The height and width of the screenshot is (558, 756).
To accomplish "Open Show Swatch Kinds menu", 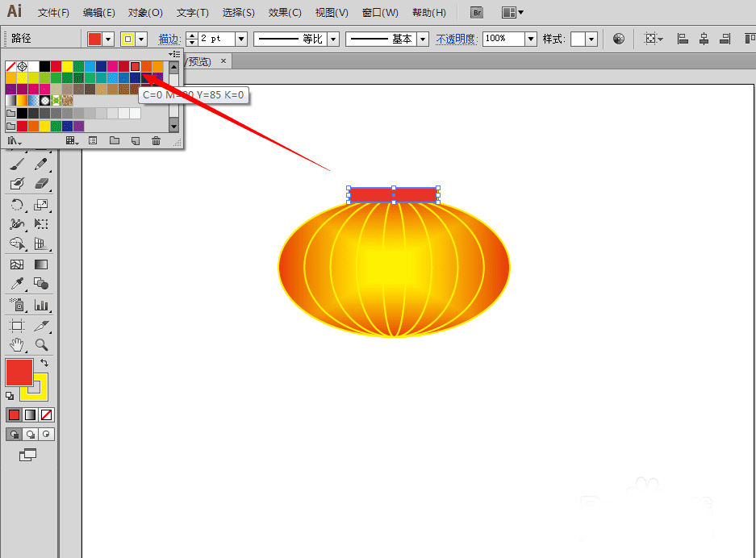I will click(x=73, y=140).
